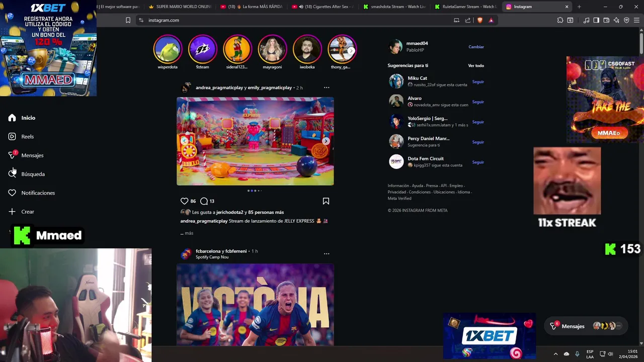644x362 pixels.
Task: Open Dota Fem Circuit profile avatar
Action: point(396,161)
